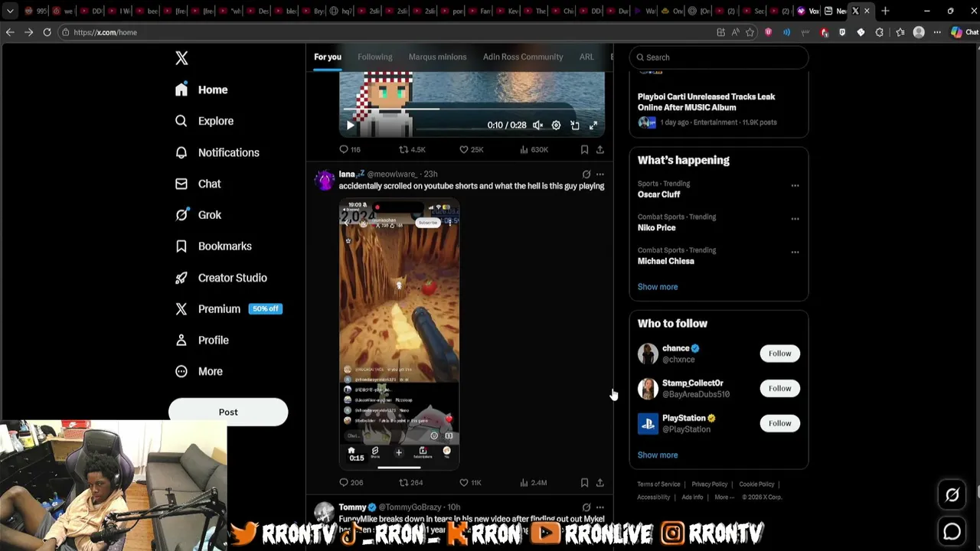Show more in What's happening
The image size is (980, 551).
pyautogui.click(x=658, y=287)
